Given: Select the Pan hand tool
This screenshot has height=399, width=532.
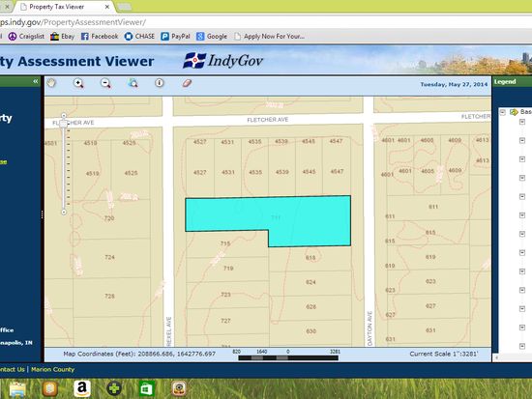Looking at the screenshot, I should point(51,83).
